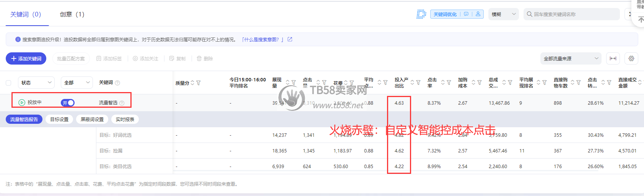Click the filter icon next to 质量分

198,83
